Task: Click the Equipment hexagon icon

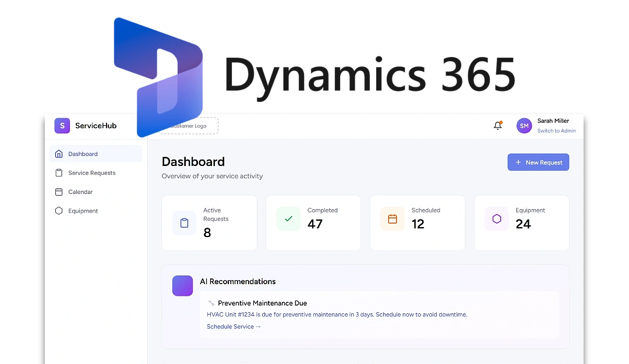Action: pos(496,219)
